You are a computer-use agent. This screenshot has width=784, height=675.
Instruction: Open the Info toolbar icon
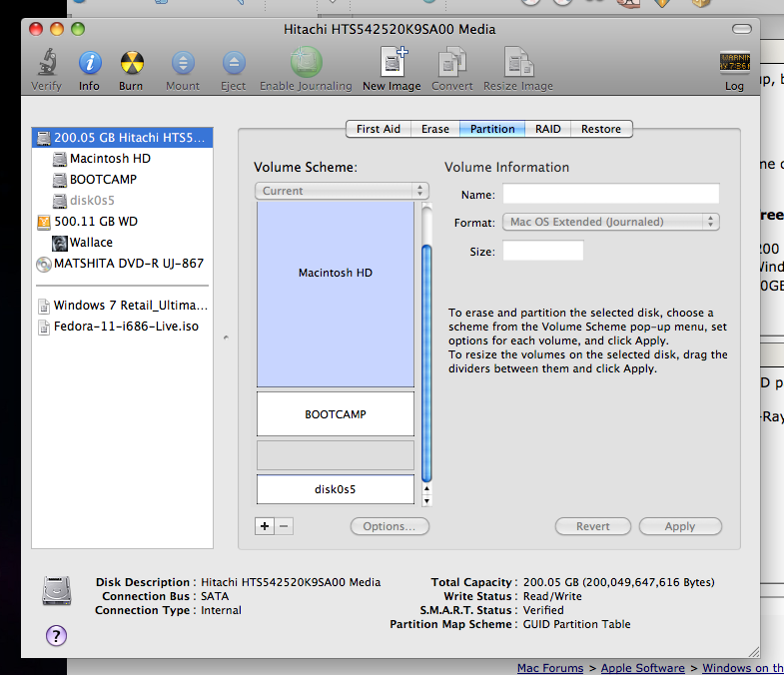tap(90, 63)
